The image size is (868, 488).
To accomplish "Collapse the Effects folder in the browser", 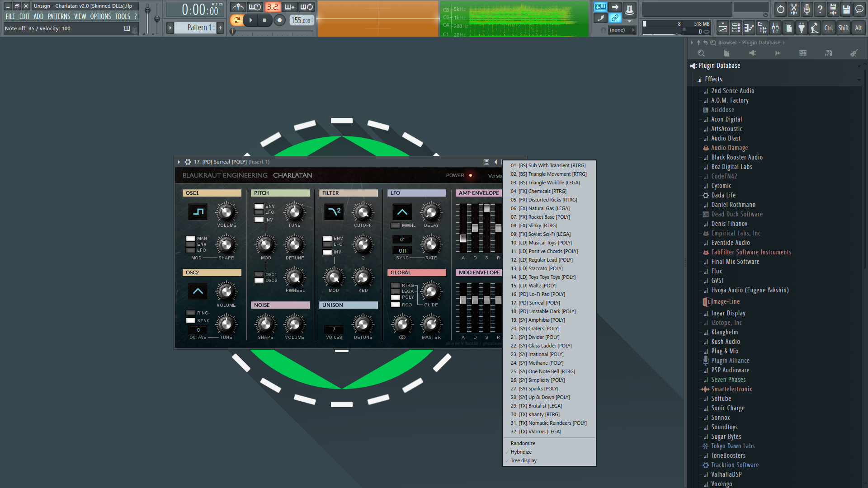I will point(713,79).
